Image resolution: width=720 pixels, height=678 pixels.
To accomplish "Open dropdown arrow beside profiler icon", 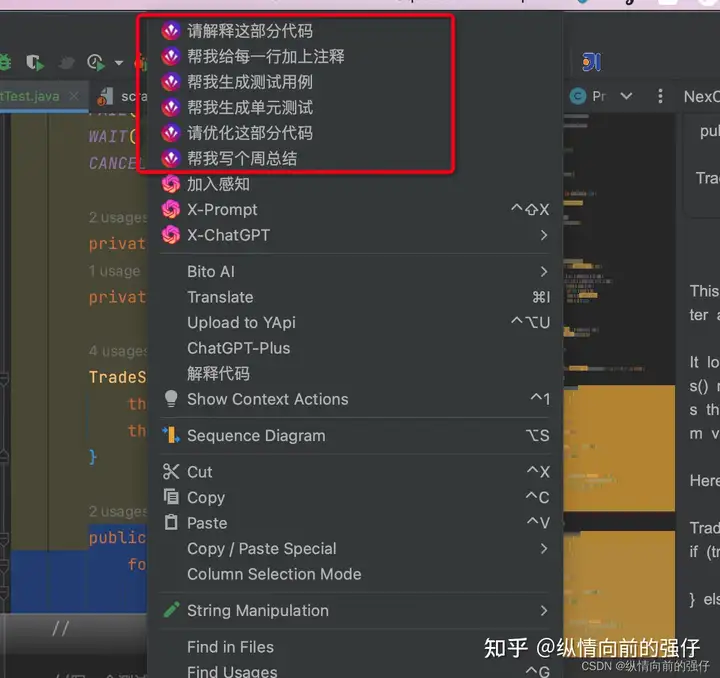I will pos(119,63).
